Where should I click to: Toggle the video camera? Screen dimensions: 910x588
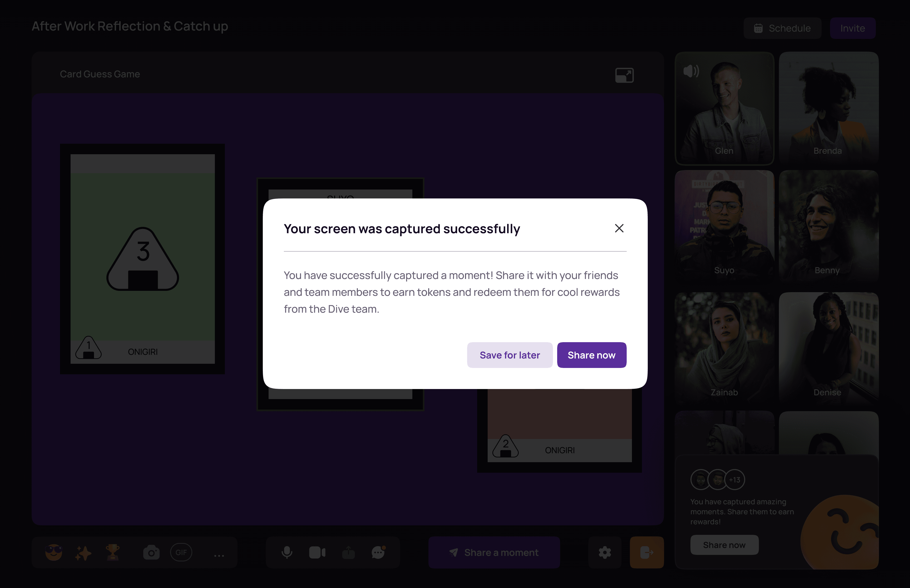(317, 552)
